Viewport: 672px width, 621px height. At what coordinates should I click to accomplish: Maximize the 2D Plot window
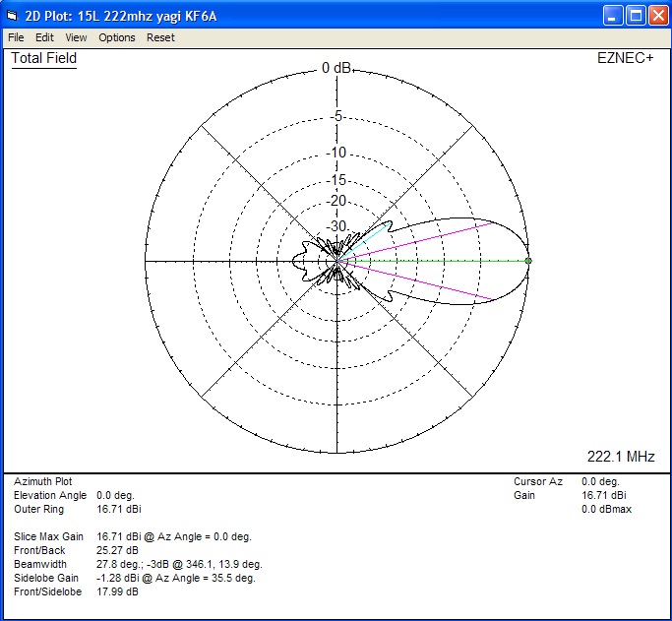(635, 15)
